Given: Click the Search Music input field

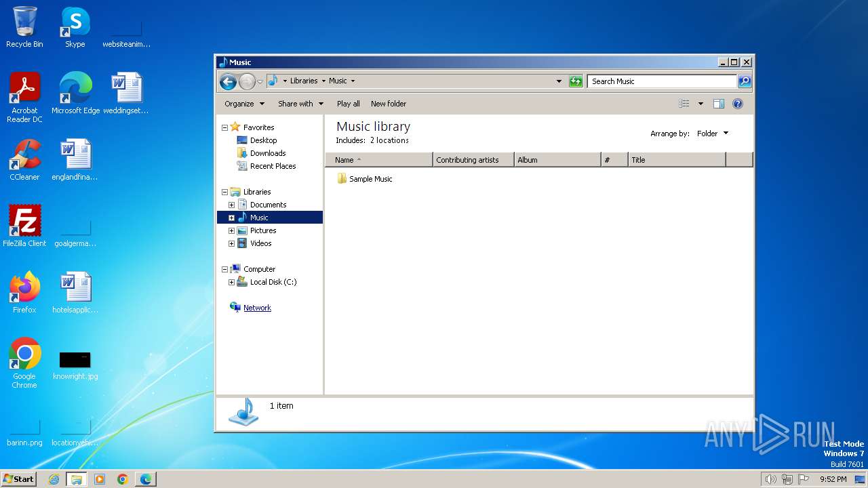Looking at the screenshot, I should point(662,81).
